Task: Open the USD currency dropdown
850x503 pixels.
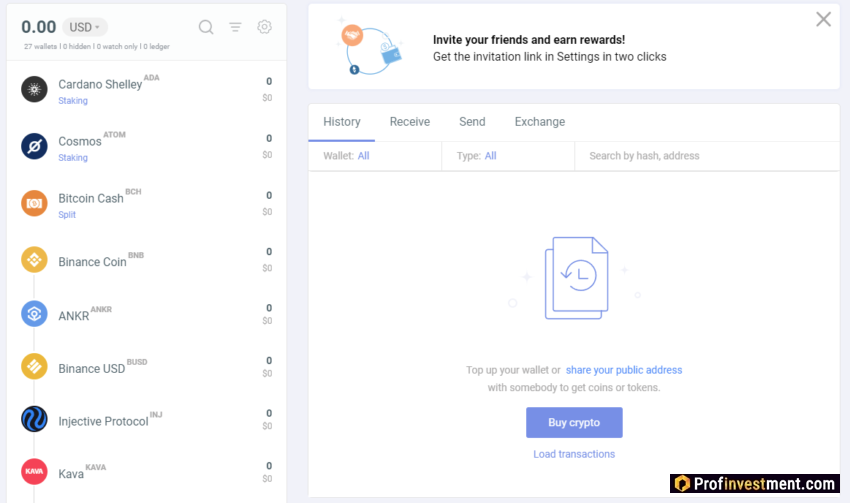Action: (x=84, y=27)
